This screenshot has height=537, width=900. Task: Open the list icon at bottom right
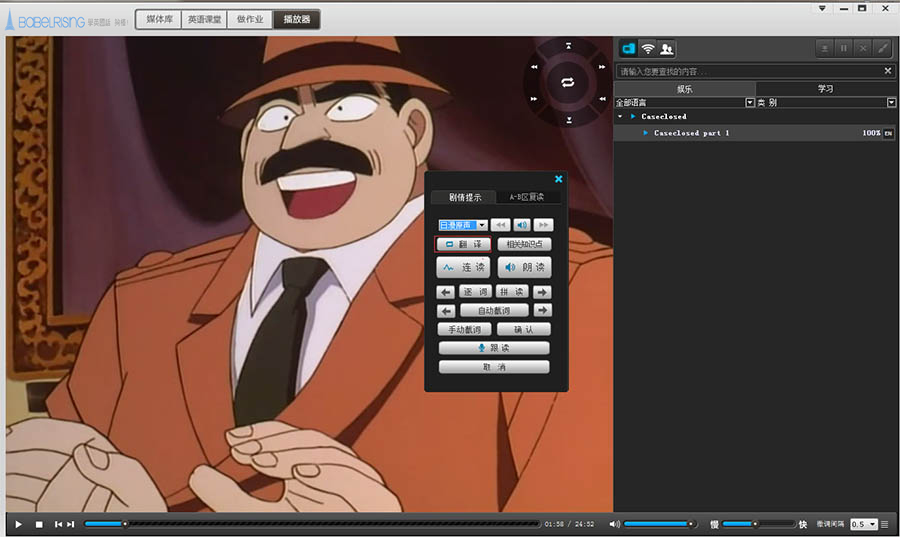coord(885,524)
